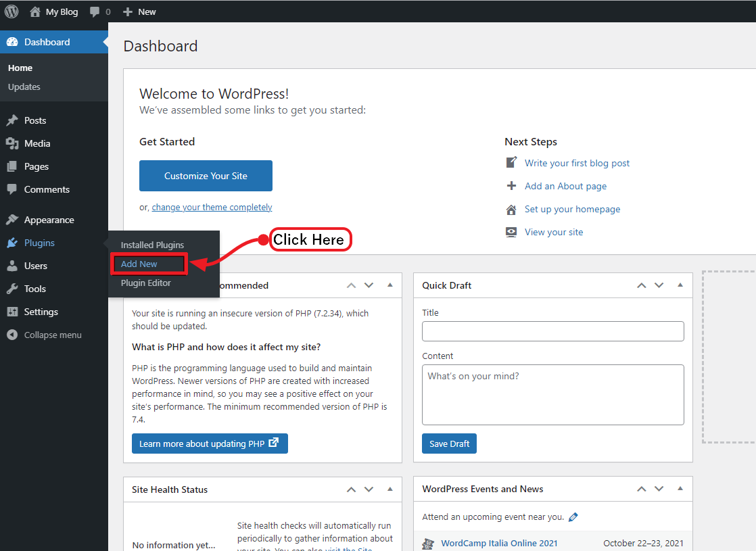Open Updates under Dashboard
The height and width of the screenshot is (551, 756).
tap(24, 87)
